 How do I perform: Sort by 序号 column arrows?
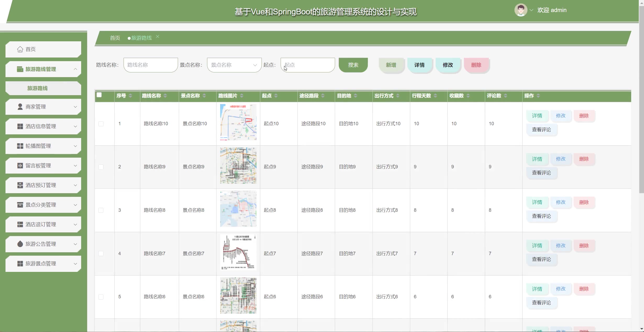coord(130,96)
